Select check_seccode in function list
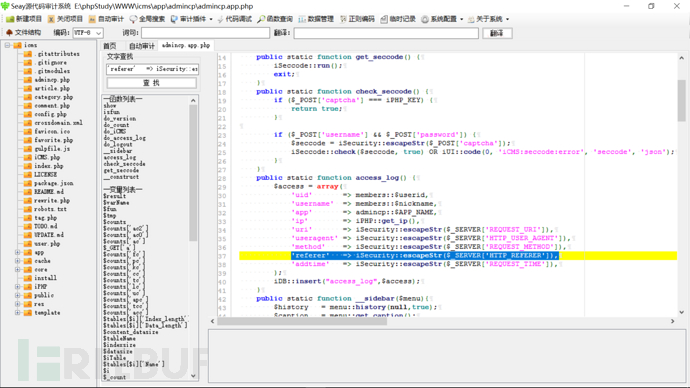This screenshot has width=690, height=388. [125, 164]
